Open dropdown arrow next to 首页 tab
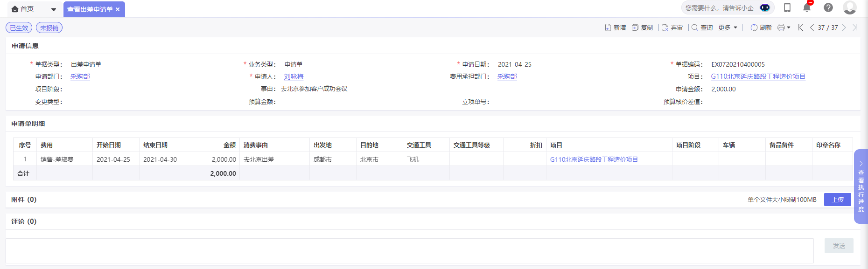868x269 pixels. coord(54,9)
